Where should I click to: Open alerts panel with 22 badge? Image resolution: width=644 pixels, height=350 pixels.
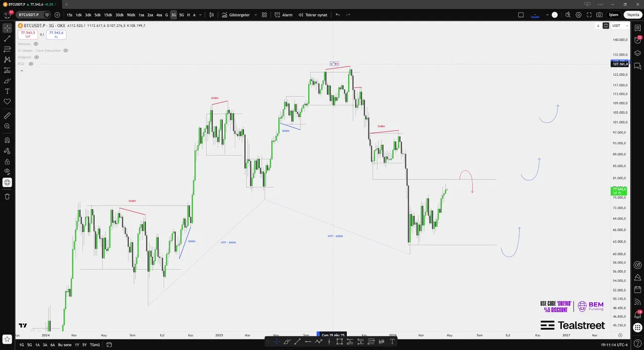coord(638,40)
